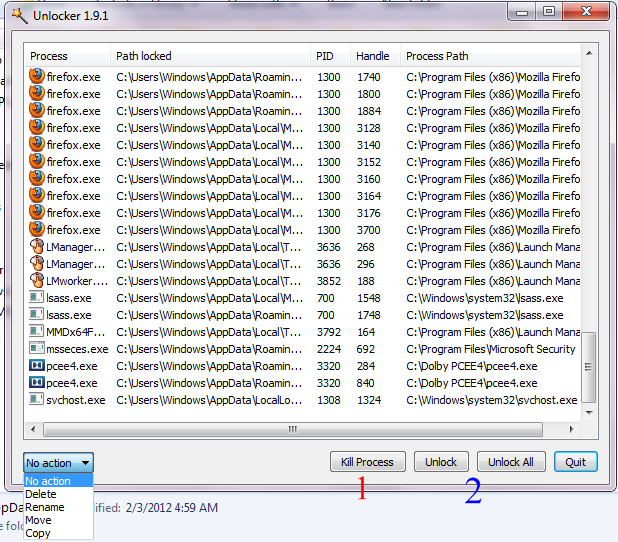Click the locked path ending in LocalLo...
618x542 pixels.
[x=209, y=400]
